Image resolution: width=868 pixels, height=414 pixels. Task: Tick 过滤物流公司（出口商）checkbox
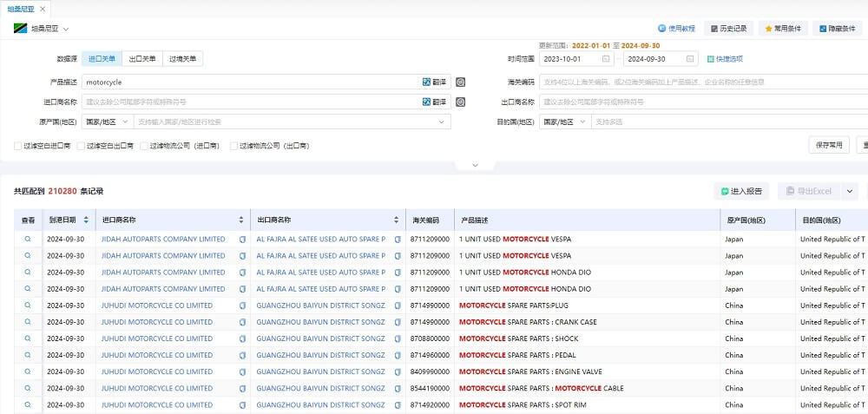233,146
